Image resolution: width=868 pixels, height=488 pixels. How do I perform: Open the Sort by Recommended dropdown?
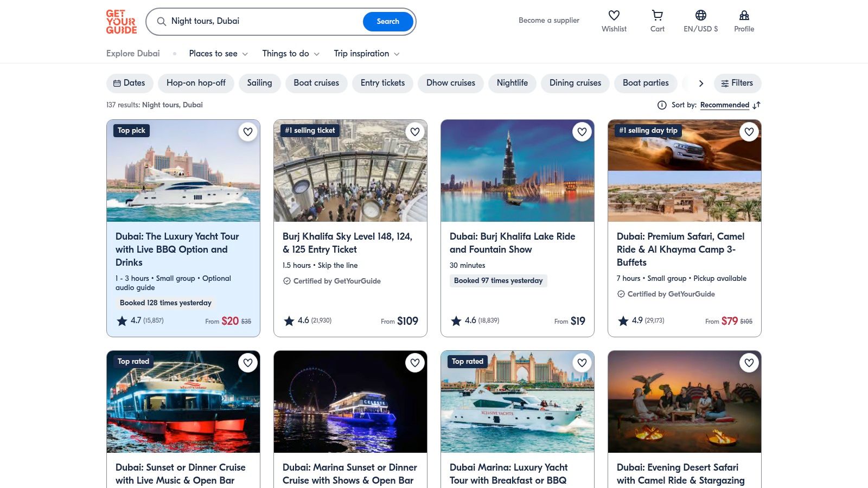click(x=725, y=105)
